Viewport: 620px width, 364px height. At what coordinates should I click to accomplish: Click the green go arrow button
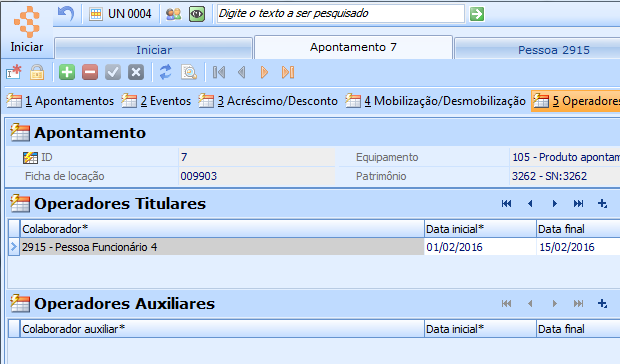477,14
